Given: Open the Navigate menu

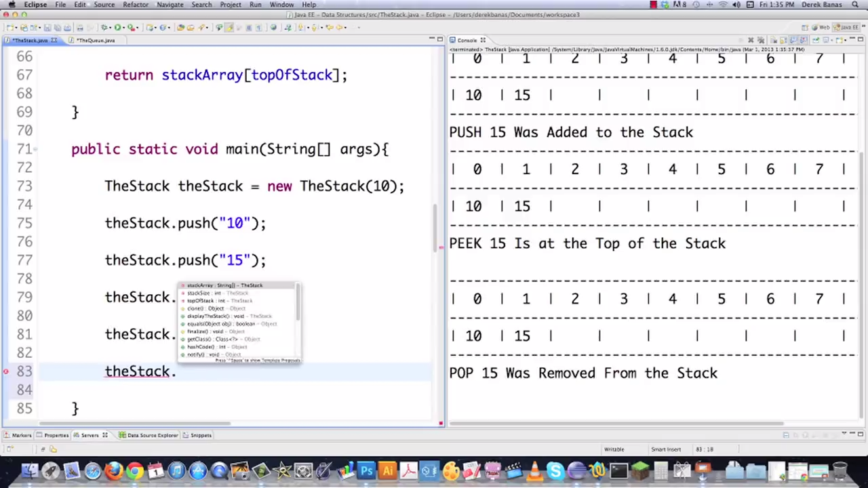Looking at the screenshot, I should click(x=170, y=5).
